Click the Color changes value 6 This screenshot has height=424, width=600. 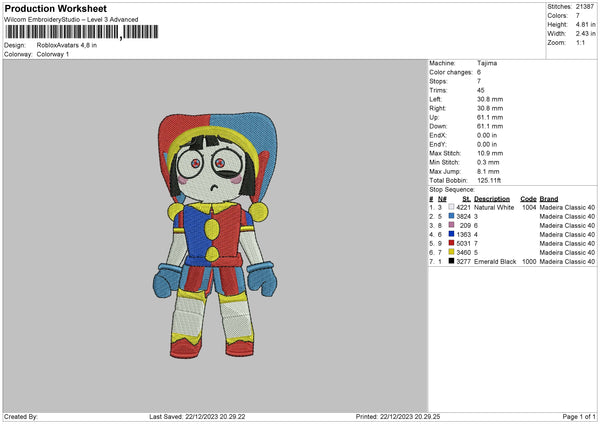point(479,72)
